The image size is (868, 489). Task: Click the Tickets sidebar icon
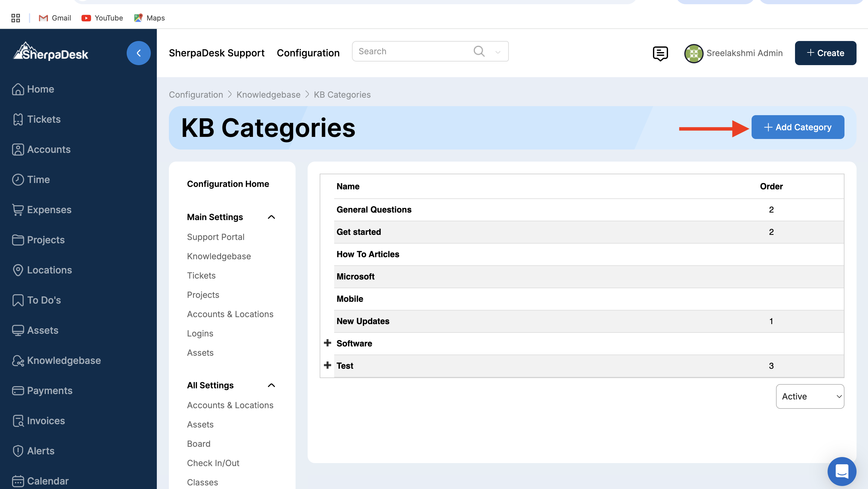[x=18, y=119]
